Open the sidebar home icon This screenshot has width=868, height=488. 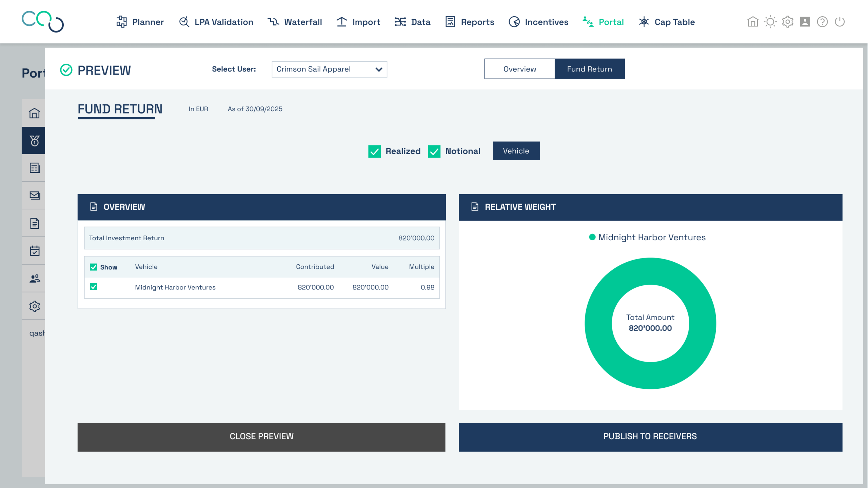[x=34, y=113]
